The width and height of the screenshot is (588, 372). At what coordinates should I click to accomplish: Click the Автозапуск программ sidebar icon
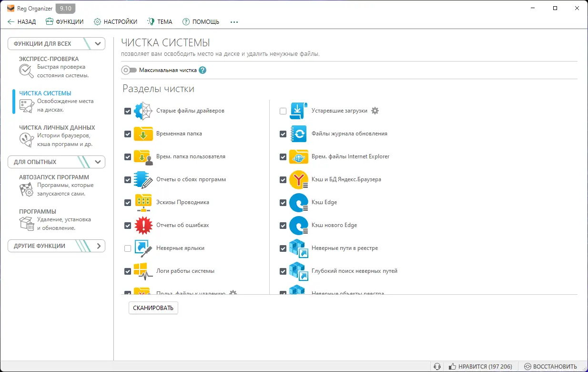point(26,189)
